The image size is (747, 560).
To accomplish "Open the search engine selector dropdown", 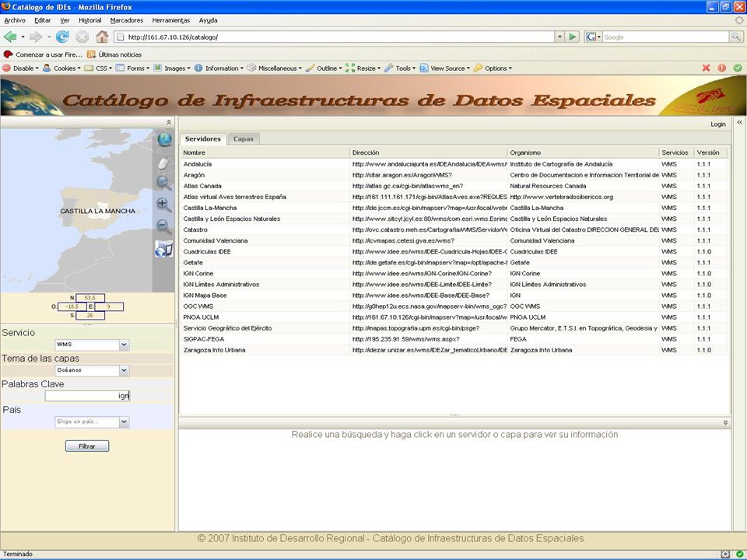I will pos(593,37).
